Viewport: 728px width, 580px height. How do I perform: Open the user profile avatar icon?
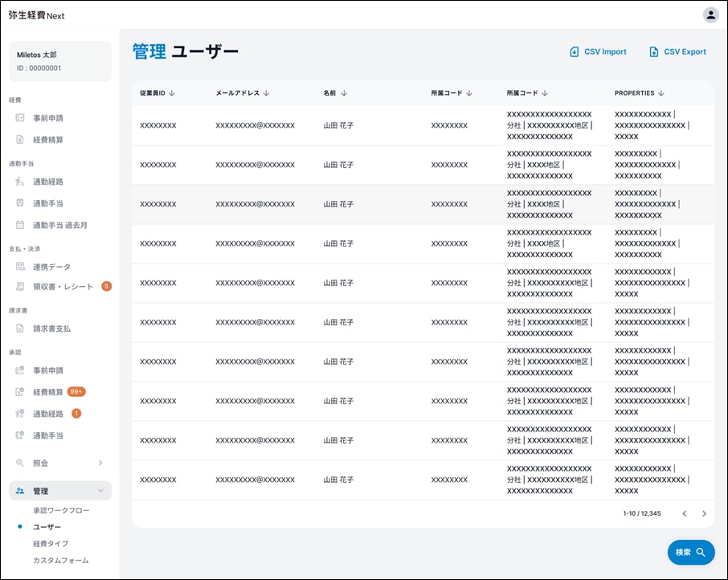(x=710, y=14)
